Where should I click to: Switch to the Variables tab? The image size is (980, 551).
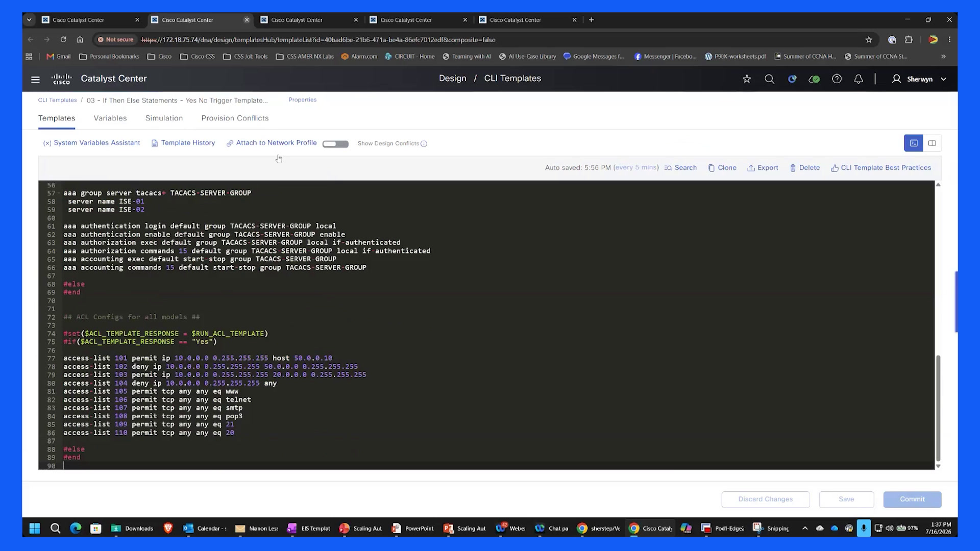pyautogui.click(x=110, y=118)
